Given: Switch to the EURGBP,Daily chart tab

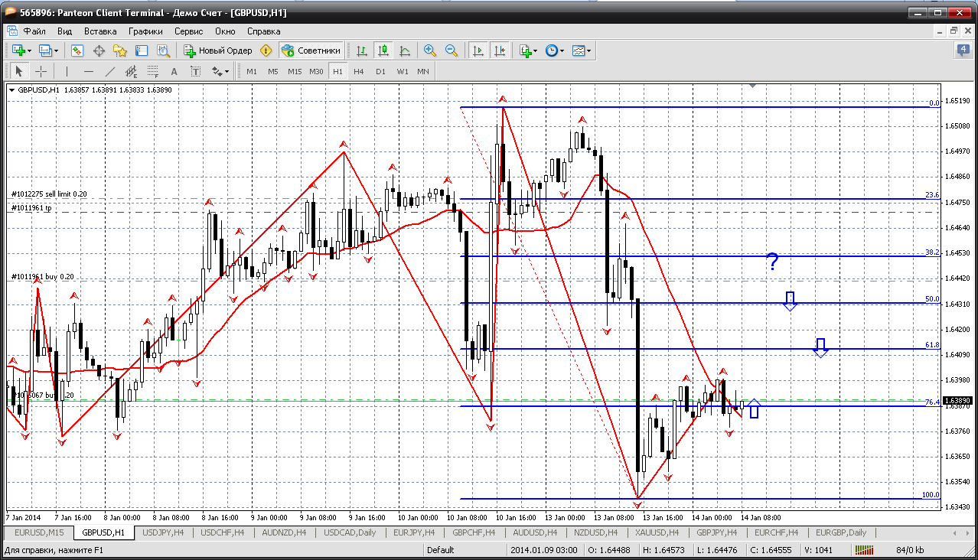Looking at the screenshot, I should [841, 532].
